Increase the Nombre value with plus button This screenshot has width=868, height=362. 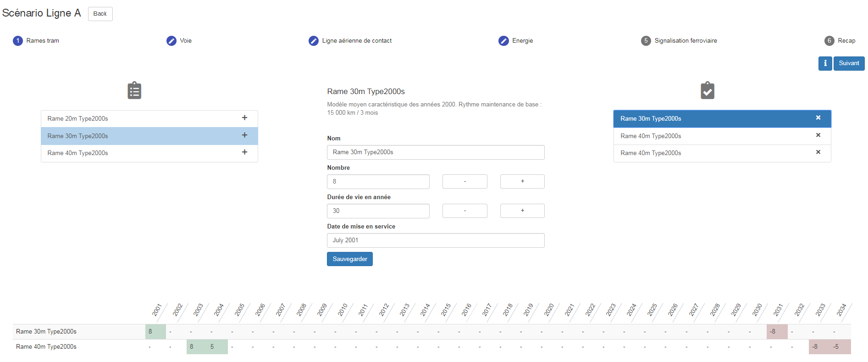(522, 181)
